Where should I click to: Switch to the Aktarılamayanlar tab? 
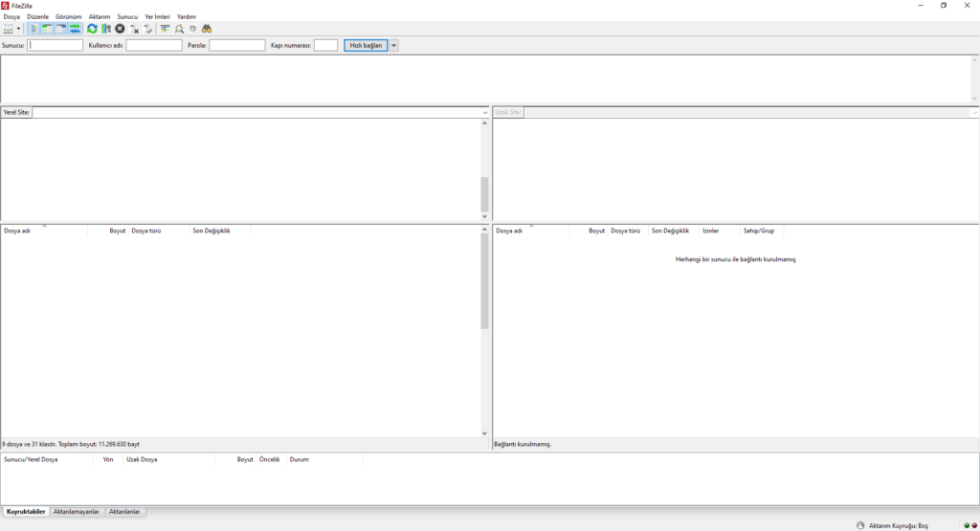coord(77,512)
